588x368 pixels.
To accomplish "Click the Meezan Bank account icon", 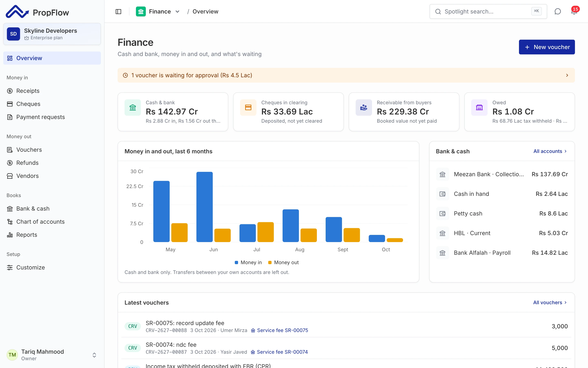I will pos(442,174).
